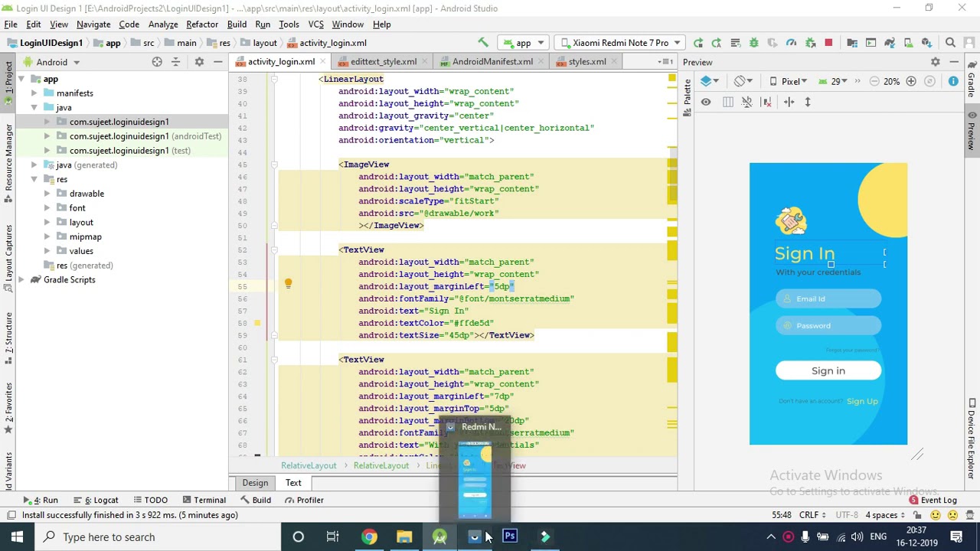980x551 pixels.
Task: Click the scroll-from-source target icon in Project panel
Action: click(157, 62)
